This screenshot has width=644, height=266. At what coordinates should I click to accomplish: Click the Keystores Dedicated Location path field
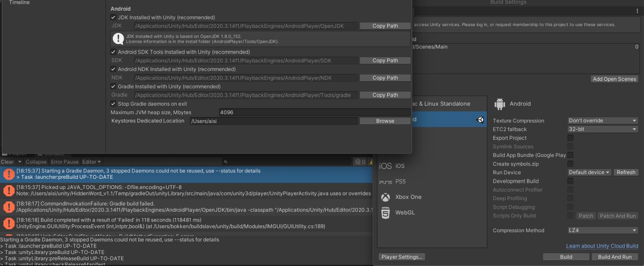click(274, 121)
